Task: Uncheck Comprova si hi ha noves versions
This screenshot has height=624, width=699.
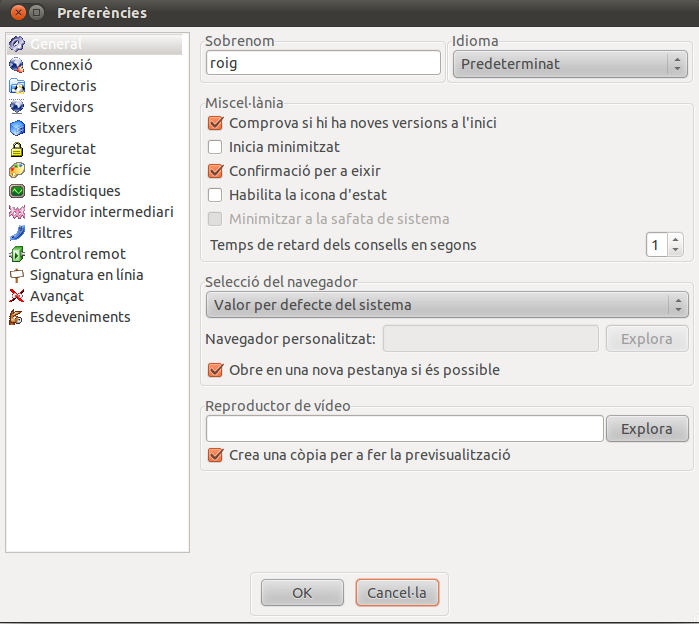Action: [x=215, y=123]
